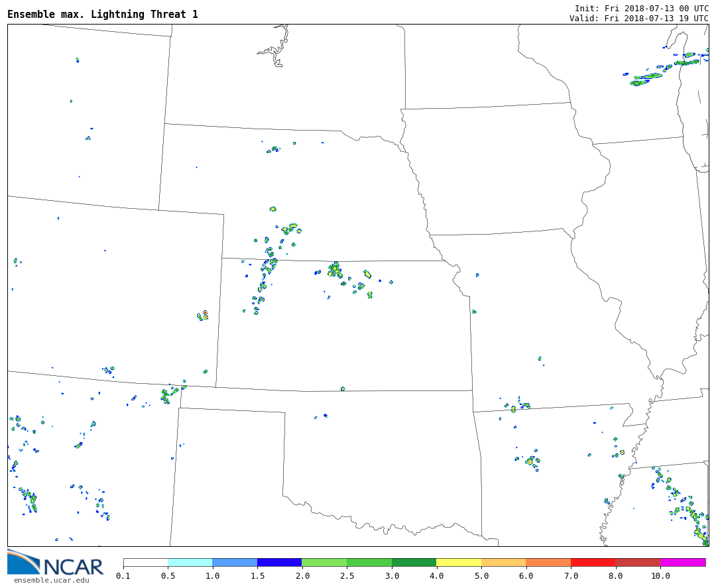Click the NCAR logo
This screenshot has height=588, width=716.
56,562
